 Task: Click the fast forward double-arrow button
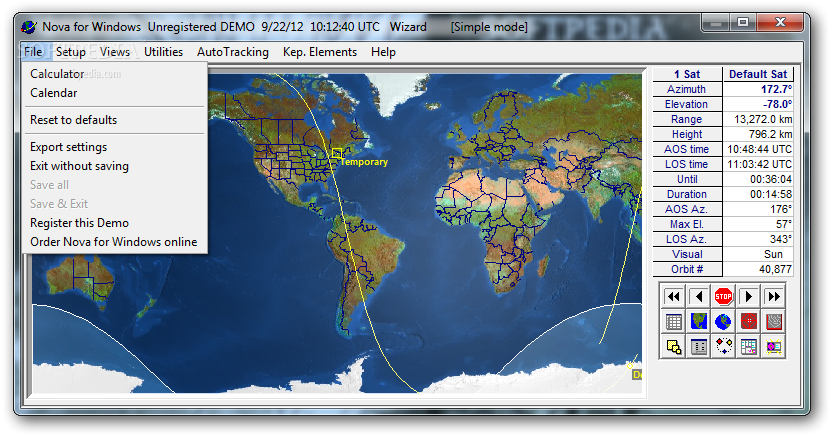click(773, 296)
